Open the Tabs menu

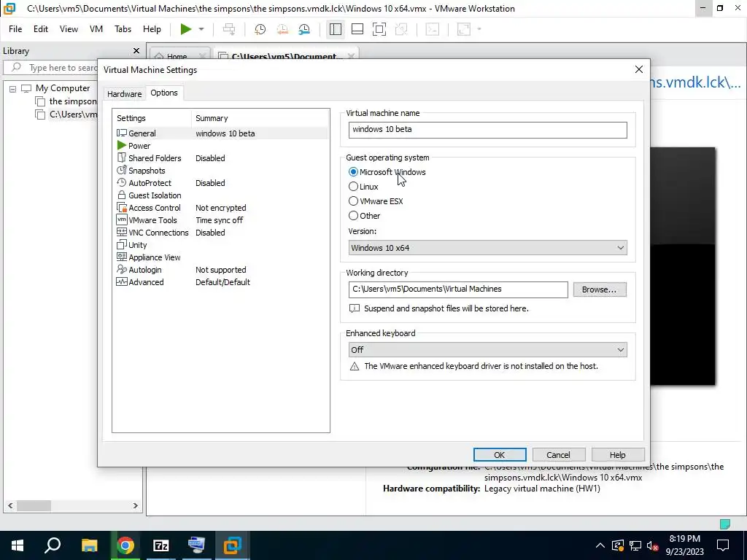(x=123, y=29)
